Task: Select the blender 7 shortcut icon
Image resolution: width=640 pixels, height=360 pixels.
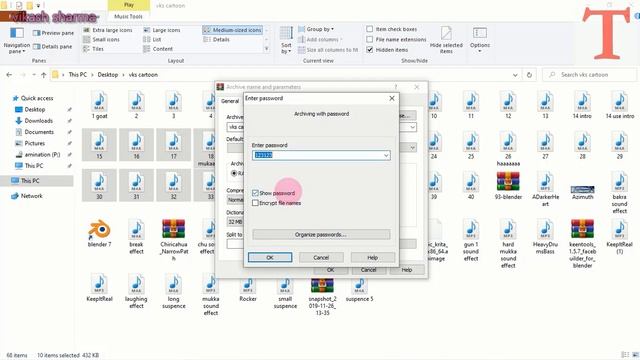Action: tap(99, 233)
